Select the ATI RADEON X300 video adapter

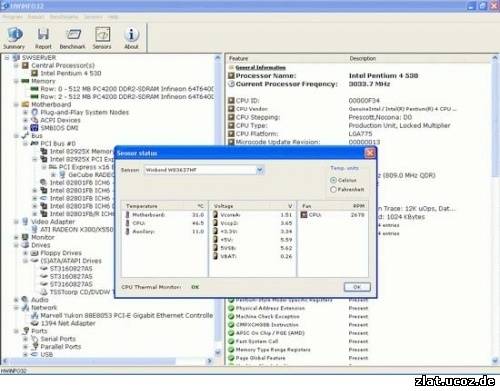pyautogui.click(x=77, y=229)
